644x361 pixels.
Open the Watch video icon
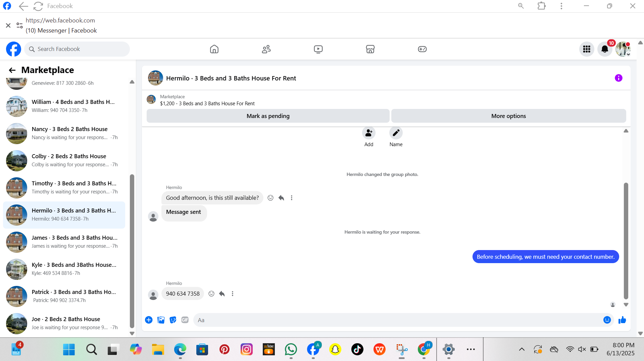318,49
